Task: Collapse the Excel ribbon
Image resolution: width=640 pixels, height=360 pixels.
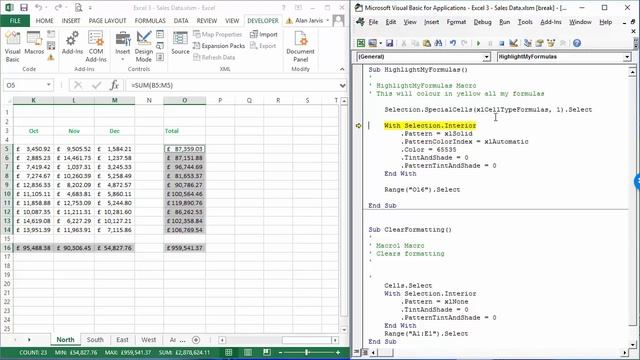Action: [x=342, y=69]
